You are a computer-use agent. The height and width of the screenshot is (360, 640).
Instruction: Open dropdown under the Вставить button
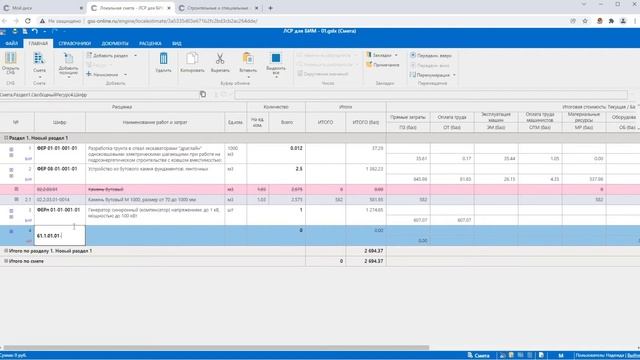(x=248, y=77)
